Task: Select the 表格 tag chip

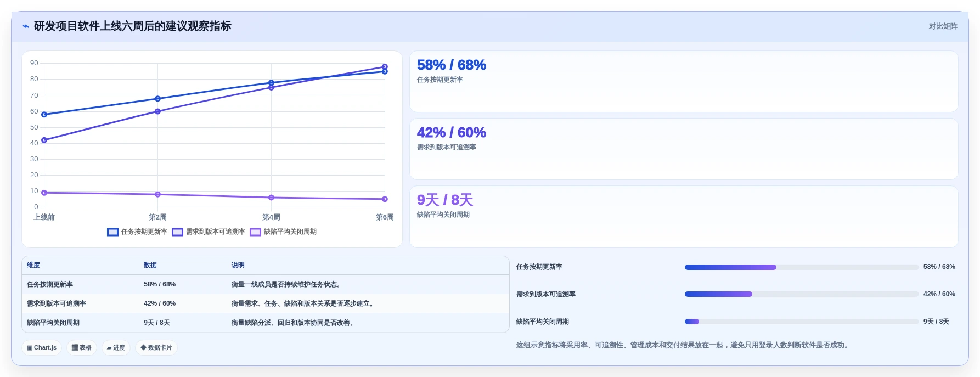Action: click(x=82, y=347)
